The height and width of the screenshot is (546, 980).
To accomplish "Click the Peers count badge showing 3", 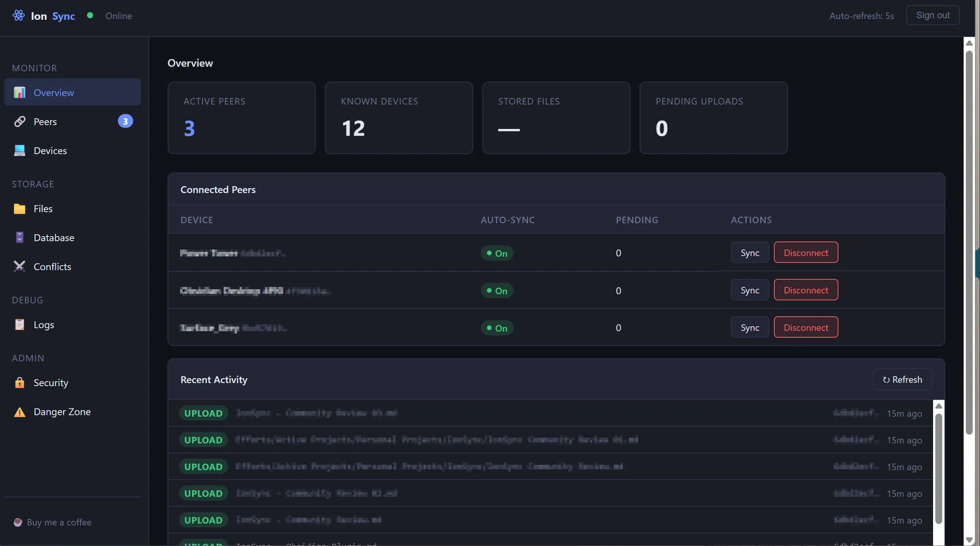I will [125, 121].
